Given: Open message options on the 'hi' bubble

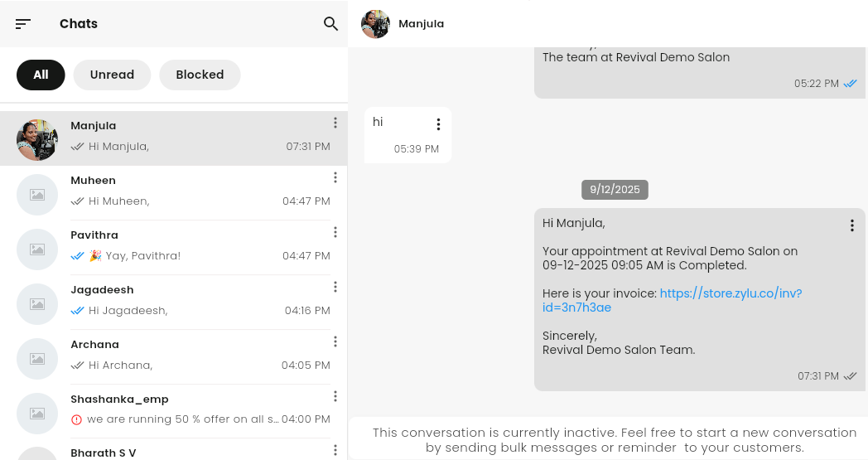Looking at the screenshot, I should [x=438, y=124].
